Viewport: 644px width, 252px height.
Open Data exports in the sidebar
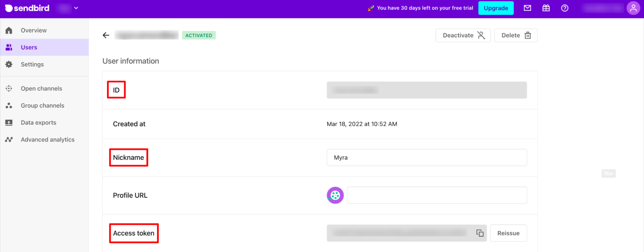click(x=39, y=123)
